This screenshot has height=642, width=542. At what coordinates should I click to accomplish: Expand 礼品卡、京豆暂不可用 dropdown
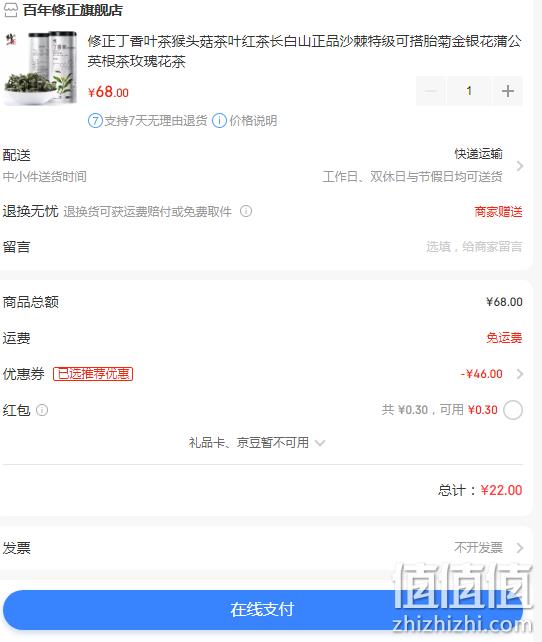pyautogui.click(x=257, y=443)
